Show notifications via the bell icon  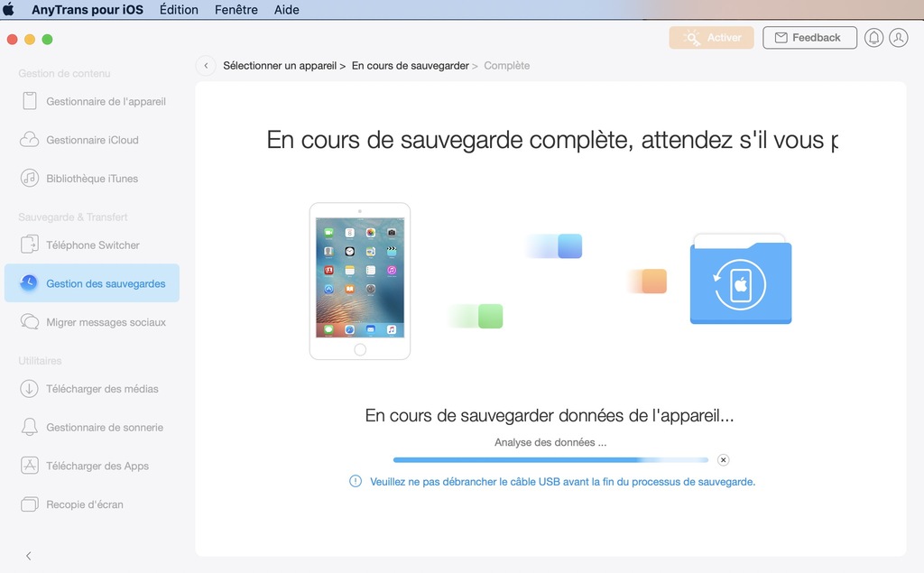[x=873, y=38]
